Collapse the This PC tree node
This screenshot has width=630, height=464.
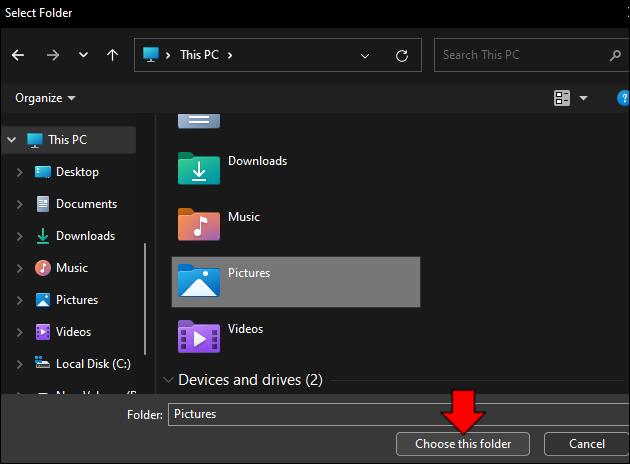tap(12, 140)
